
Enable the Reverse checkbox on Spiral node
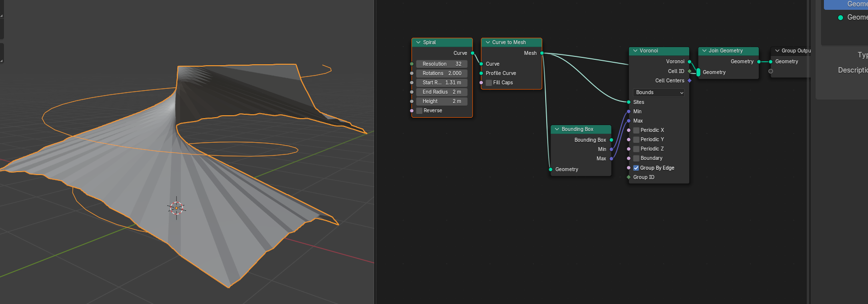(x=419, y=111)
